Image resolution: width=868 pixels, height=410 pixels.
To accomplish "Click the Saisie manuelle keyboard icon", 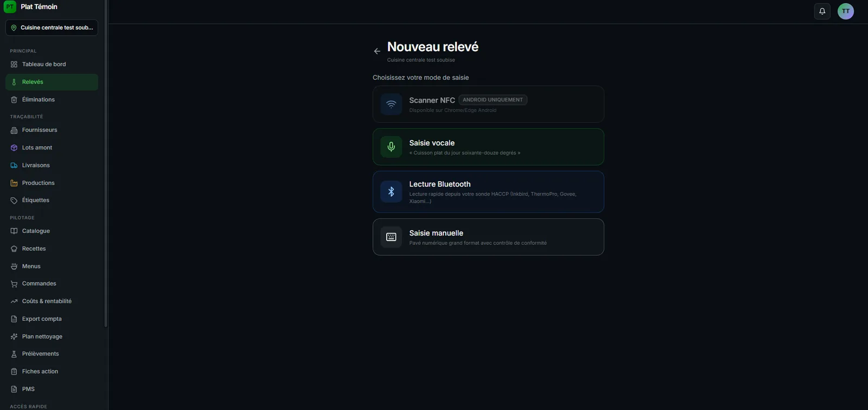I will pos(391,237).
